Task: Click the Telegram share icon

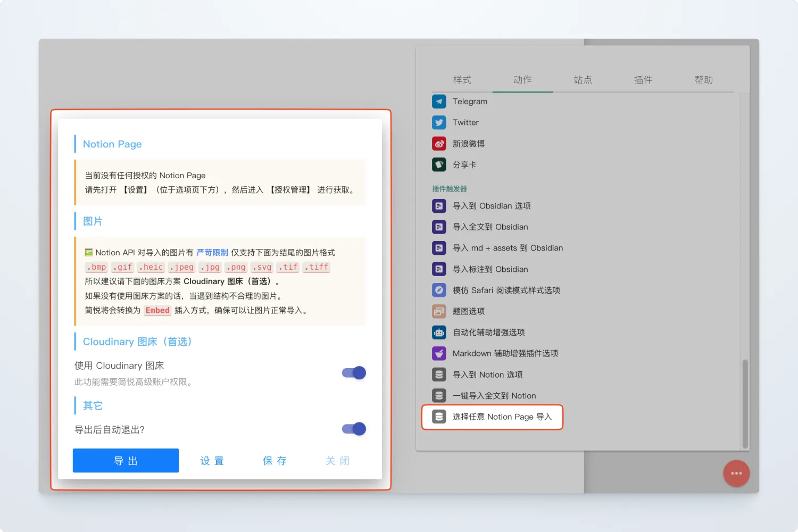Action: [x=439, y=101]
